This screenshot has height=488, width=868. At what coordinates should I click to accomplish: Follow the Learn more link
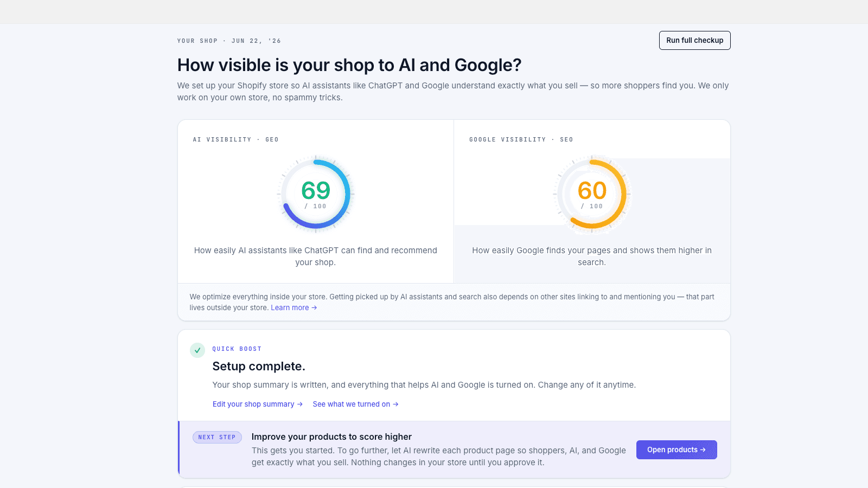click(x=293, y=307)
